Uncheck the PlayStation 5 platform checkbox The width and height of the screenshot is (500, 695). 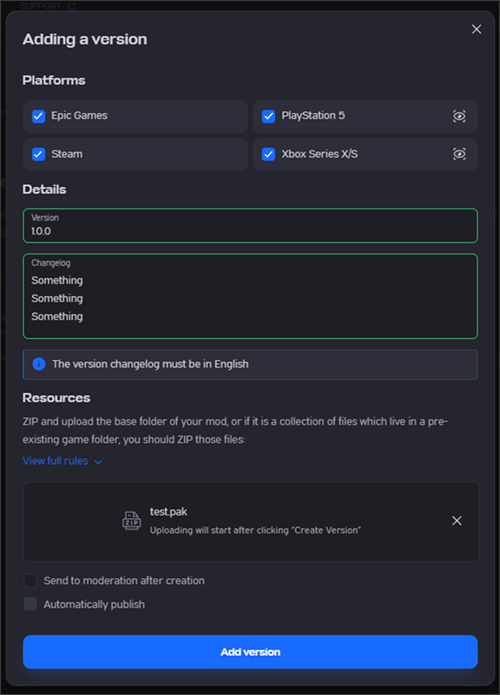pos(269,116)
